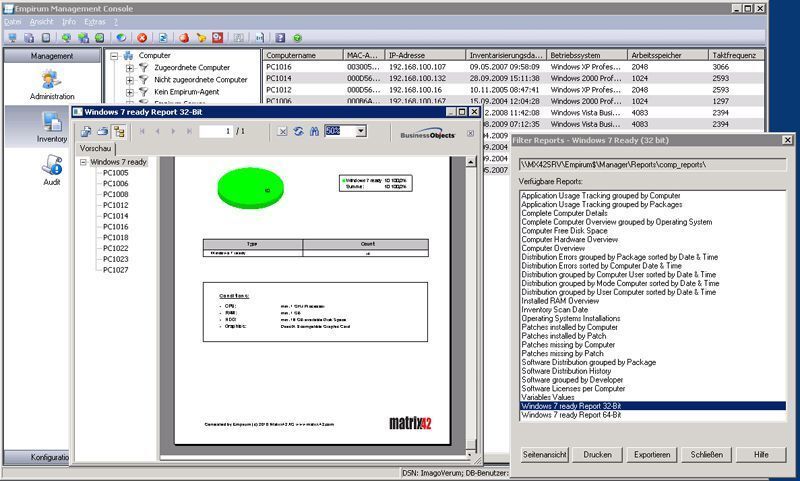Click the green round icon at toolbar end

coord(297,38)
